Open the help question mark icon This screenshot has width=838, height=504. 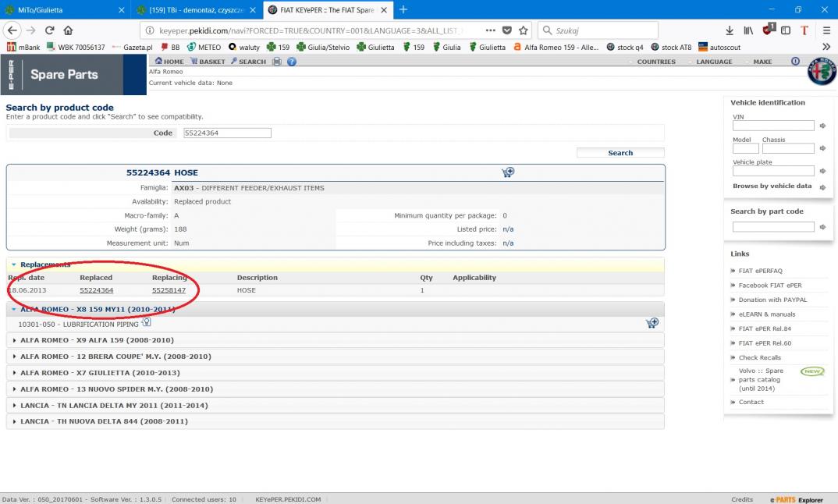point(291,62)
